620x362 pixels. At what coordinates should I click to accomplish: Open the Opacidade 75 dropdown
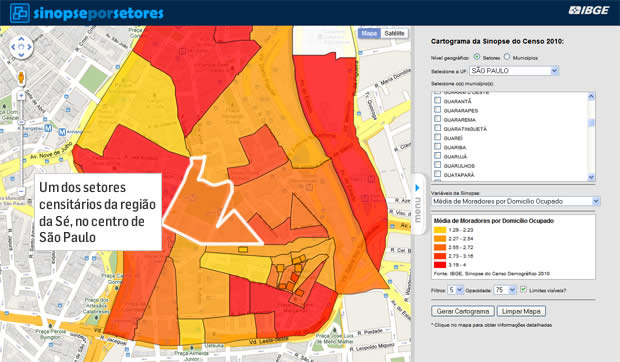(505, 290)
